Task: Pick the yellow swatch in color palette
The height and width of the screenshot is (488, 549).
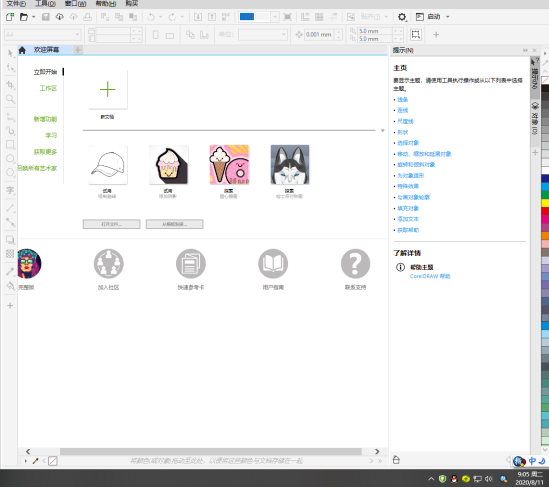Action: pyautogui.click(x=545, y=203)
